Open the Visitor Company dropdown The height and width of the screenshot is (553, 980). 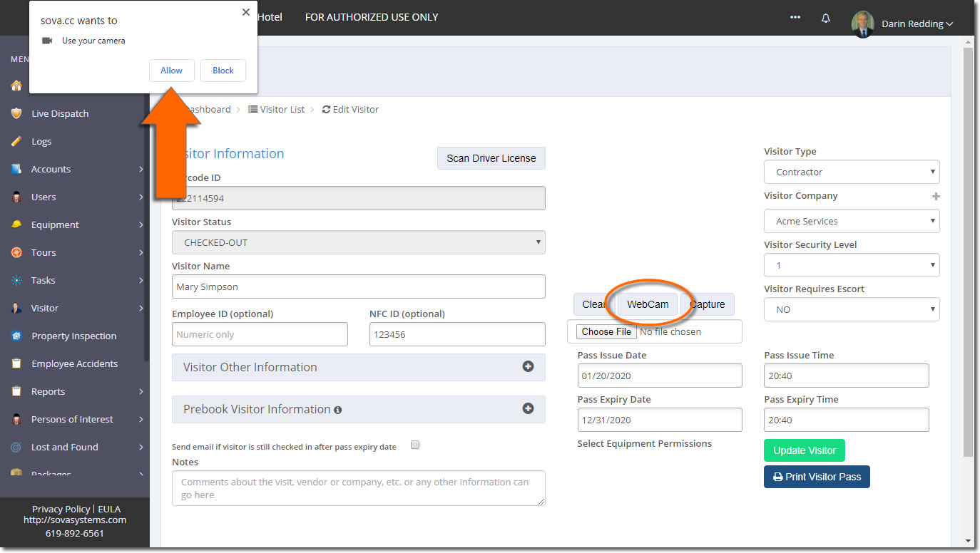coord(852,221)
